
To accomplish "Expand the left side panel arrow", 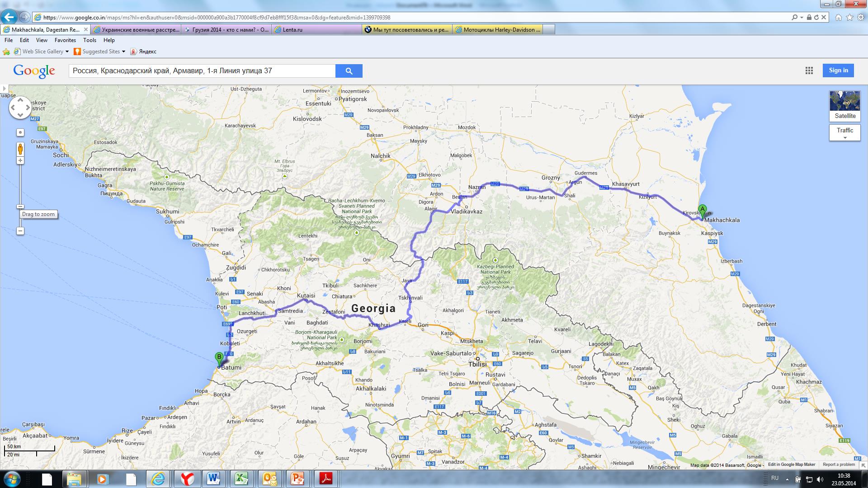I will [x=4, y=89].
